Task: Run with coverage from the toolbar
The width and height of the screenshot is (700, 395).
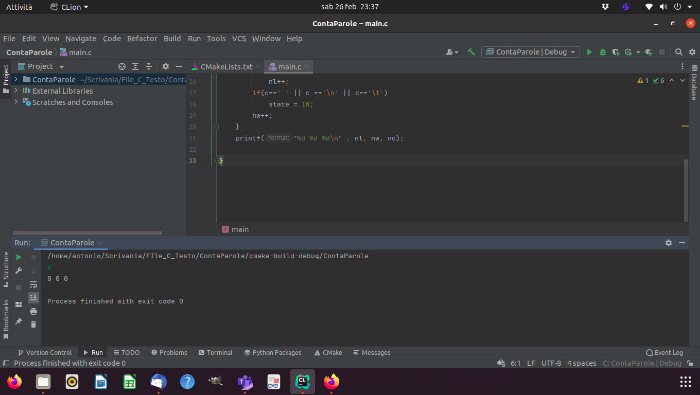Action: click(x=616, y=52)
